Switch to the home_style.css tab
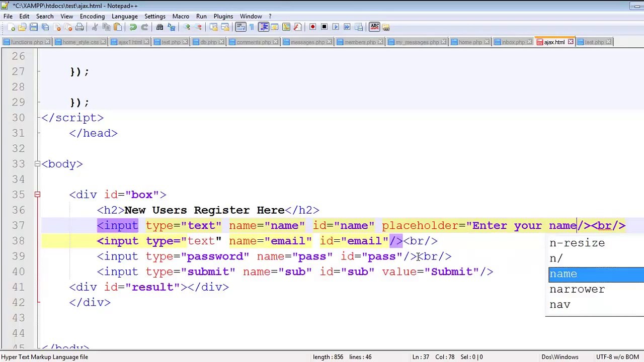 coord(80,42)
